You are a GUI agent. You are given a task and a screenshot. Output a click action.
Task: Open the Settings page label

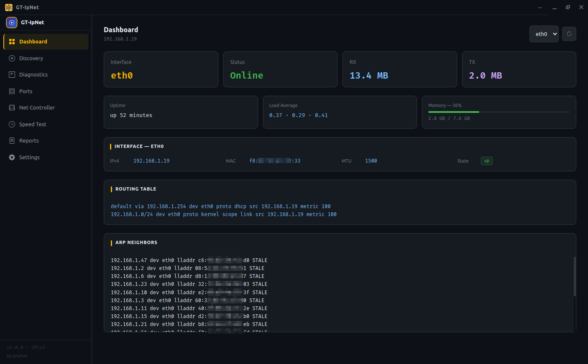(x=29, y=158)
